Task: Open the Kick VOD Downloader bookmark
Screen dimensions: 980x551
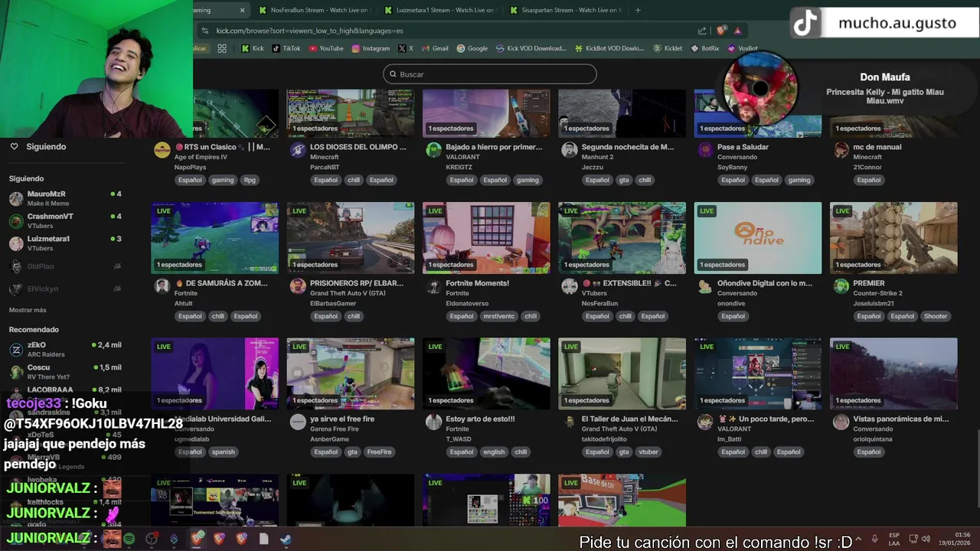Action: click(531, 48)
